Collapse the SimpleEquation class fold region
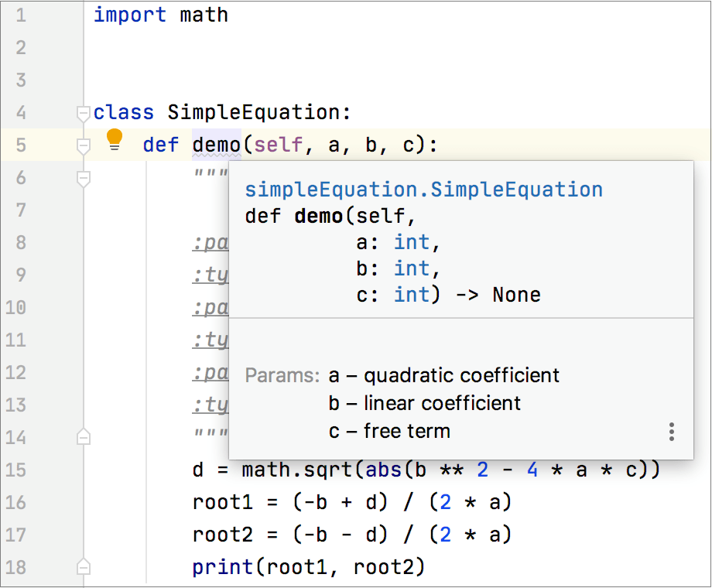Screen dimensions: 712x588 pos(82,113)
